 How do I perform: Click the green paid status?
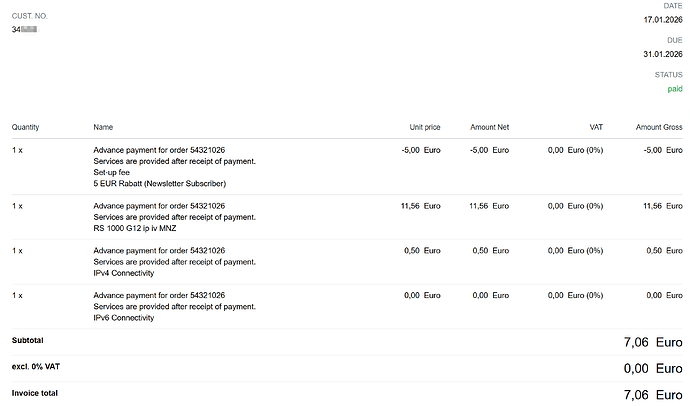pyautogui.click(x=675, y=89)
